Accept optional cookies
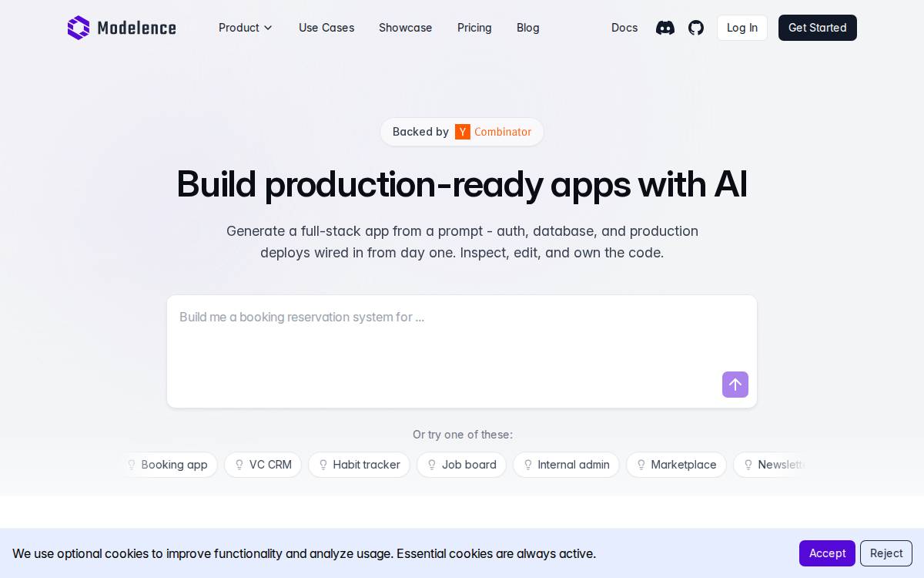 tap(827, 553)
